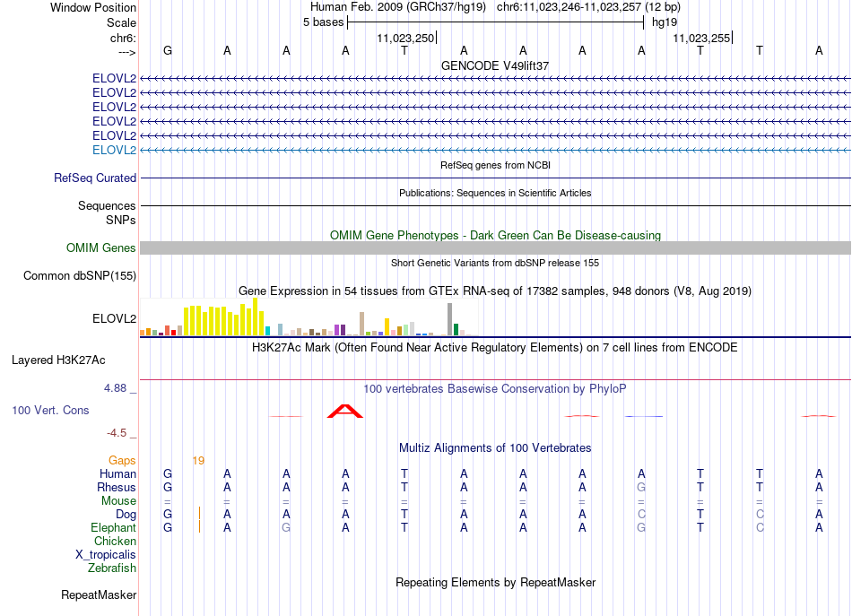Click the RepeatMasker track label

(x=99, y=594)
